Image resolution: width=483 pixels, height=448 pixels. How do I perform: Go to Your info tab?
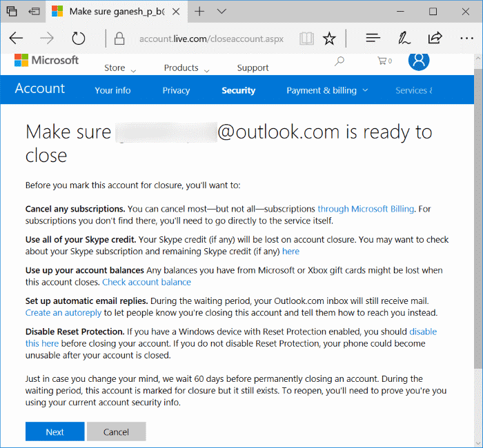click(x=112, y=90)
